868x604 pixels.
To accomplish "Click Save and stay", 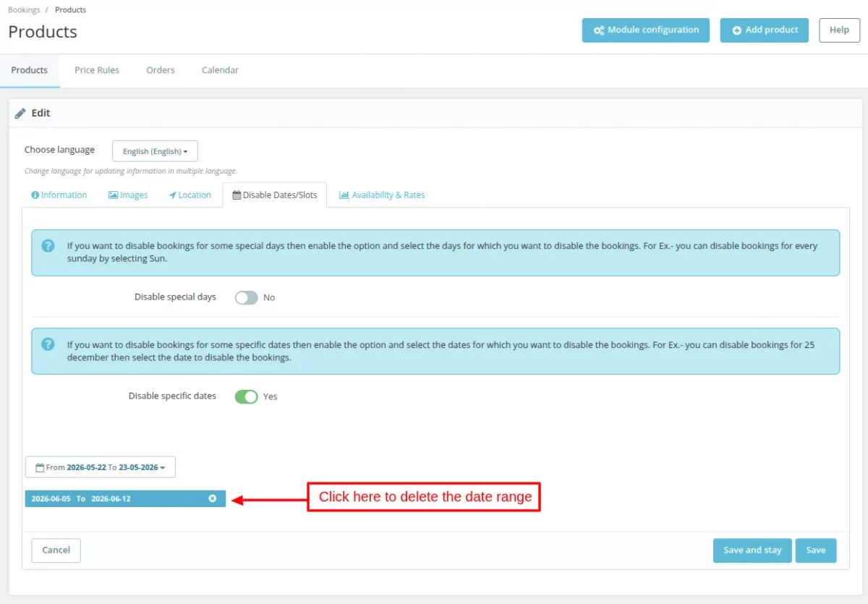I will click(752, 550).
